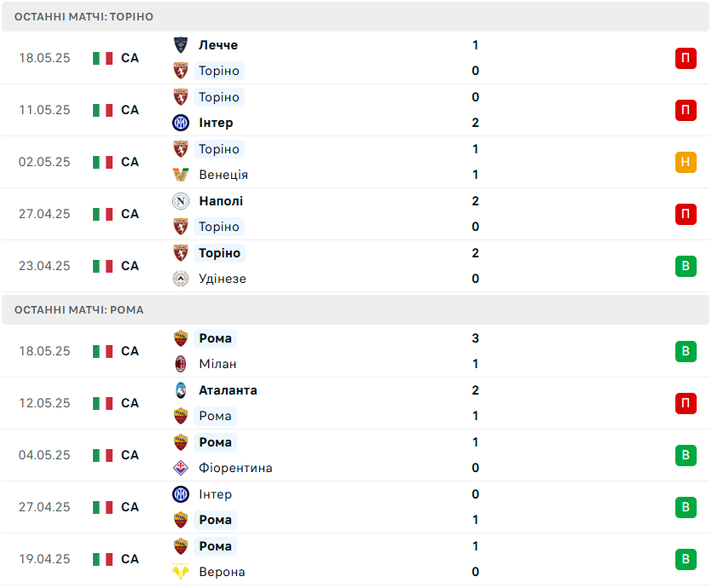Open the Лечче team link

click(x=218, y=45)
